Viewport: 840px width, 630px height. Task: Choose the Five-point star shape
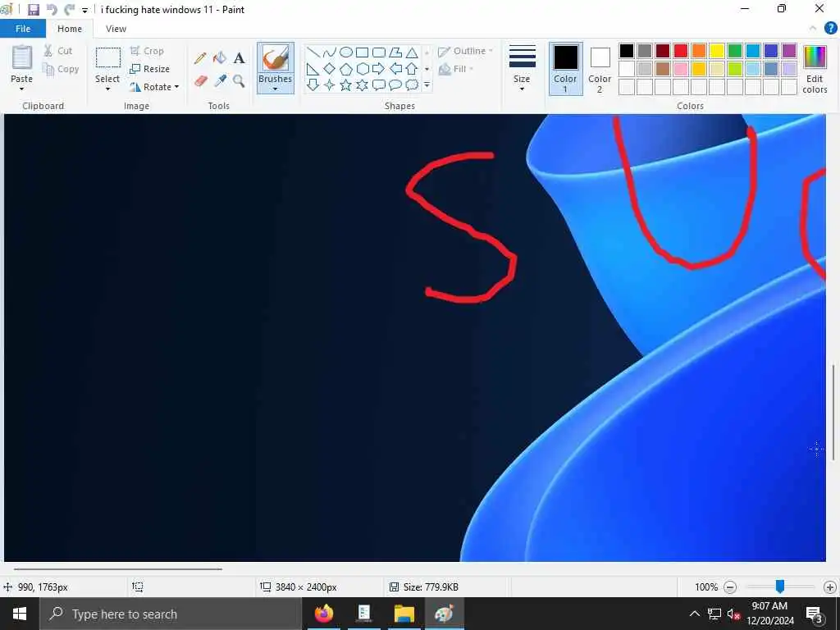[346, 84]
